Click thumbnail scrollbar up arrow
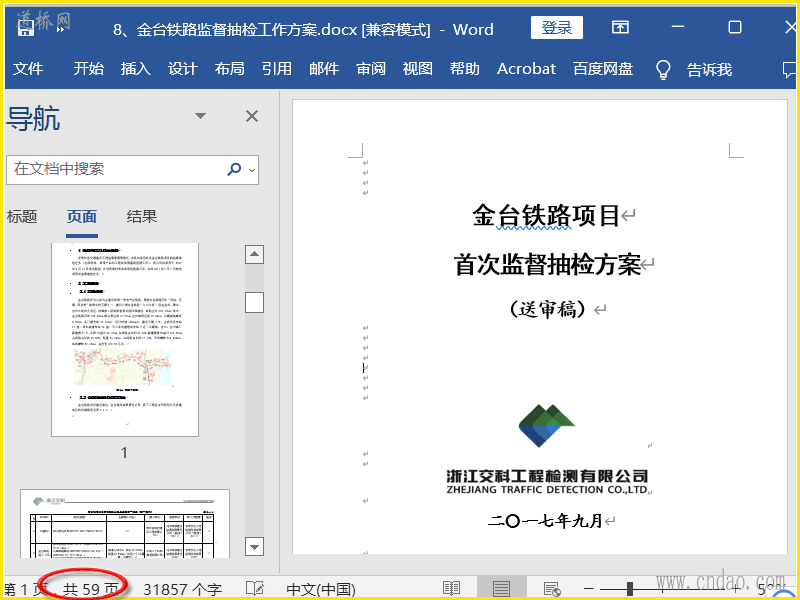This screenshot has height=600, width=800. [x=255, y=254]
